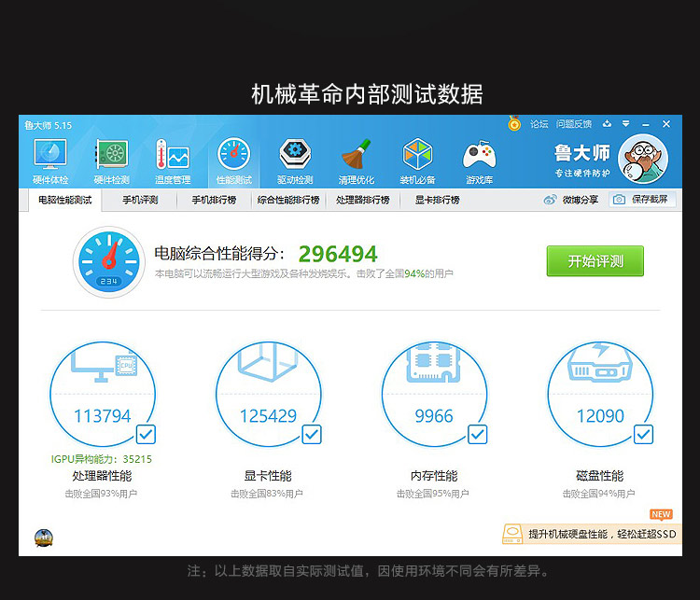Screen dimensions: 700x600
Task: Click 击败全国95%用户 text
Action: (x=432, y=494)
